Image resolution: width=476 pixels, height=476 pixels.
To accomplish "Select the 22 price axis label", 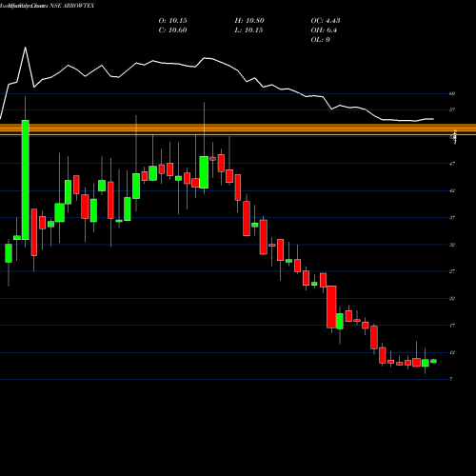I will click(x=452, y=298).
